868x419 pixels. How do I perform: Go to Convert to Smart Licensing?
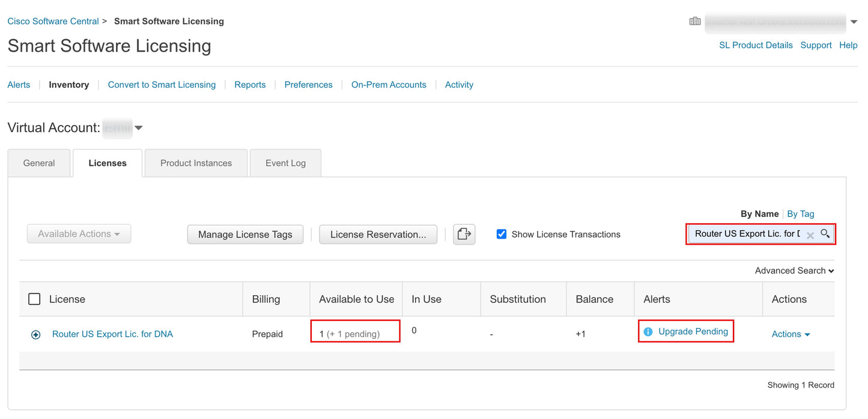coord(162,84)
